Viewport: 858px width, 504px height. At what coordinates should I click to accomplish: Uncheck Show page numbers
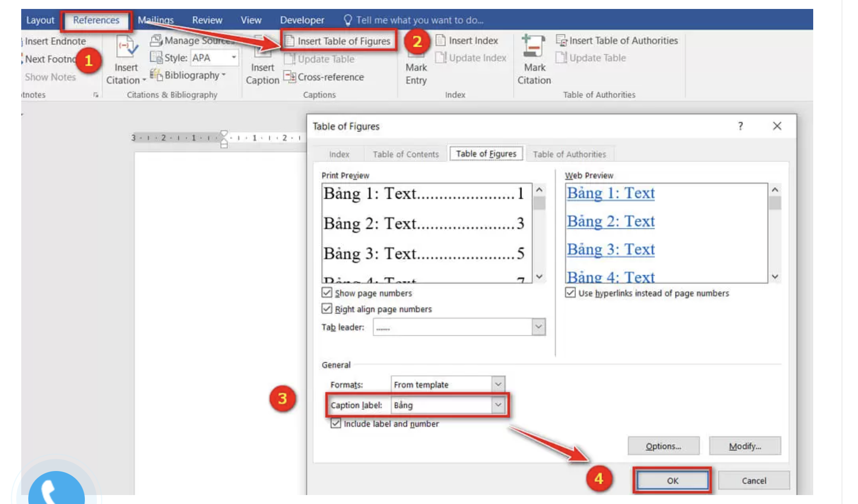327,293
